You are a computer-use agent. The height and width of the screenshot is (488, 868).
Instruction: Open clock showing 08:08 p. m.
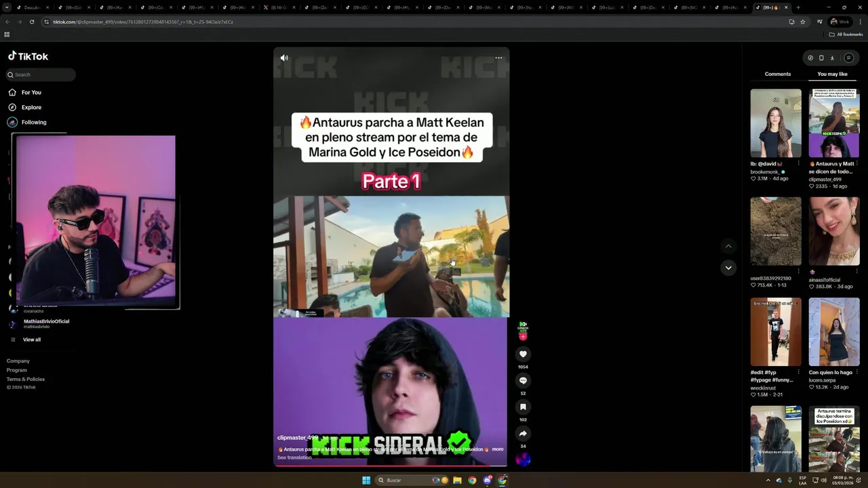click(843, 481)
